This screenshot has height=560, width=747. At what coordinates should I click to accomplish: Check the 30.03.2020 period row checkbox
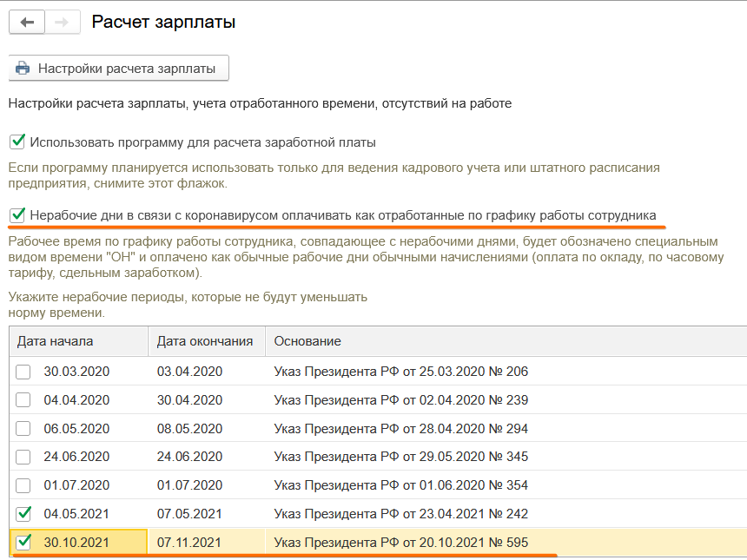click(23, 372)
